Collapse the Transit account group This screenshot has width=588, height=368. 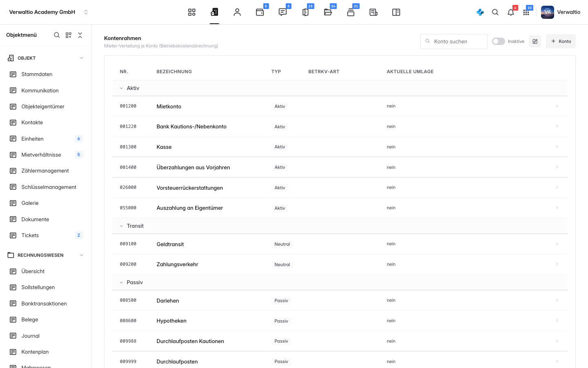[x=121, y=226]
